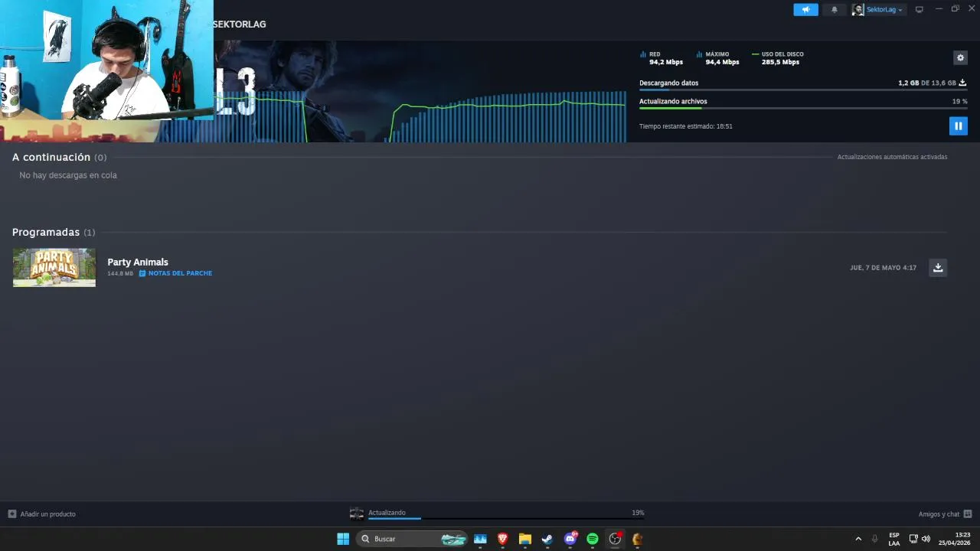Click the Actualizando archivos progress bar

pos(803,109)
